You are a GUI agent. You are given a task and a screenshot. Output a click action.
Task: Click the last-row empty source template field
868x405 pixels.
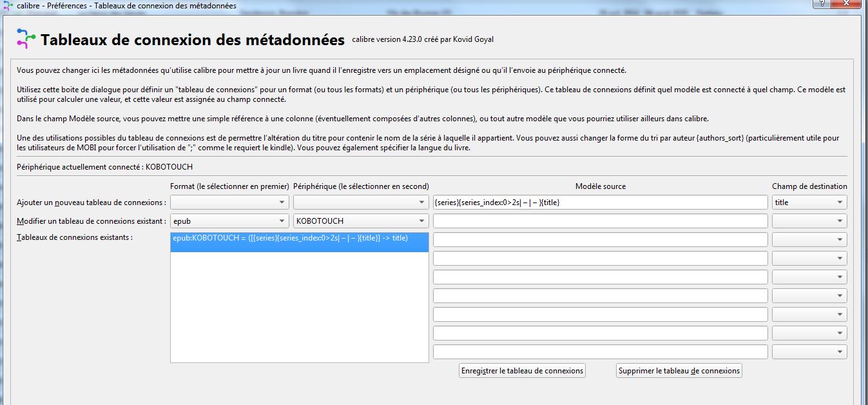click(x=601, y=352)
